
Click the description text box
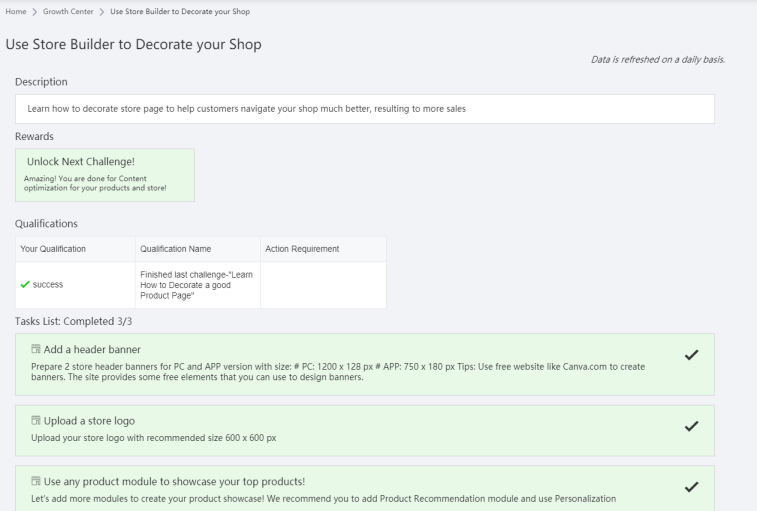(x=365, y=108)
